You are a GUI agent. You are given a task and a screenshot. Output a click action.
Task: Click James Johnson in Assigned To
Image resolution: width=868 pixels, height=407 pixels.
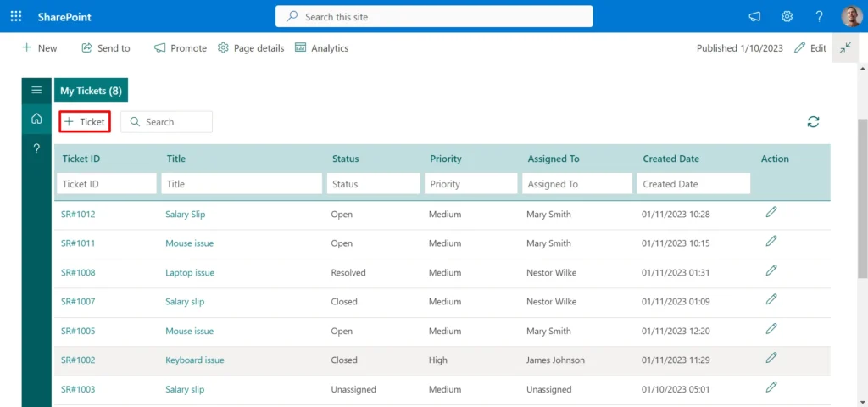[555, 360]
